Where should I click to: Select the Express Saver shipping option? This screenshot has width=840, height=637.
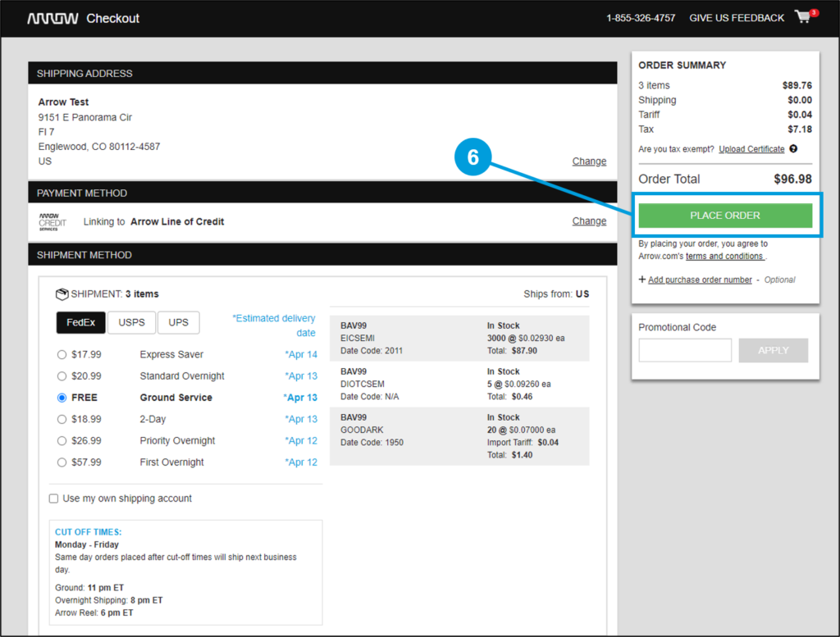tap(62, 354)
